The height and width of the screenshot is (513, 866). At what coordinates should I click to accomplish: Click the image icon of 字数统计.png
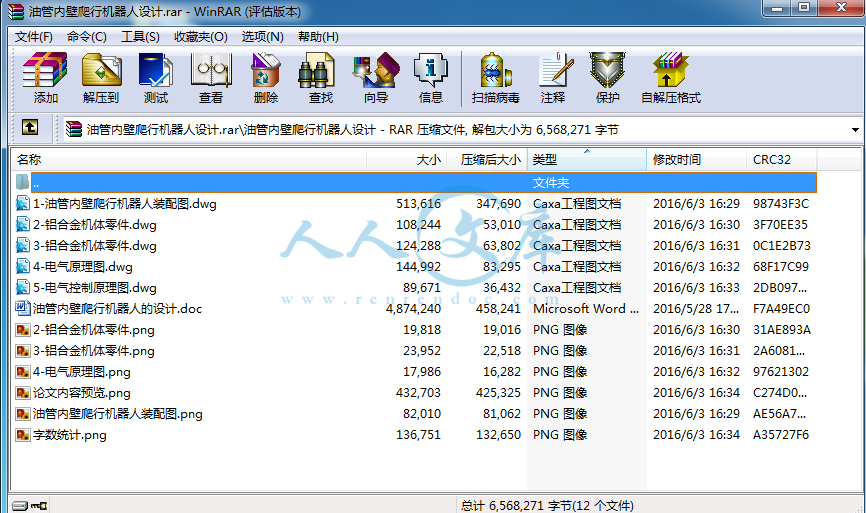pyautogui.click(x=23, y=435)
